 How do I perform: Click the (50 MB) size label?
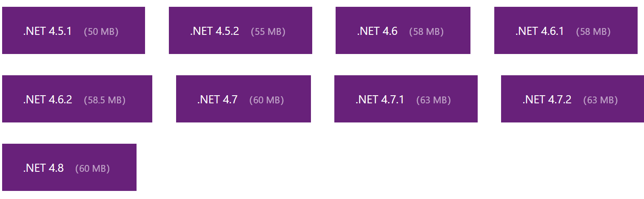(101, 32)
